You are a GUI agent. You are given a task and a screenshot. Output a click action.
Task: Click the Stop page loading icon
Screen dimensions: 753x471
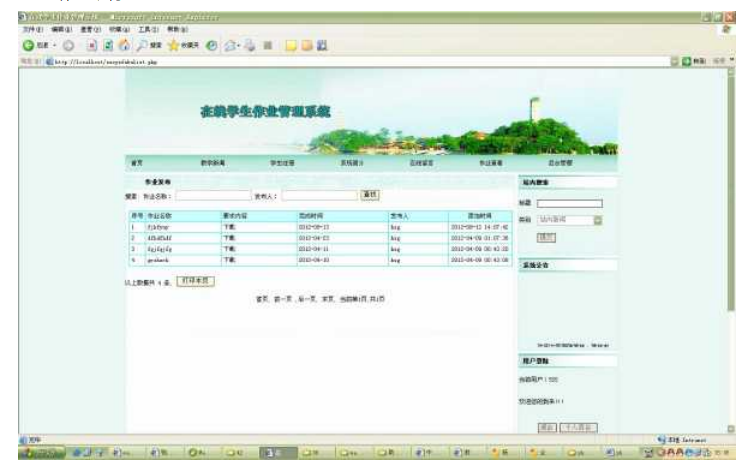pos(92,45)
